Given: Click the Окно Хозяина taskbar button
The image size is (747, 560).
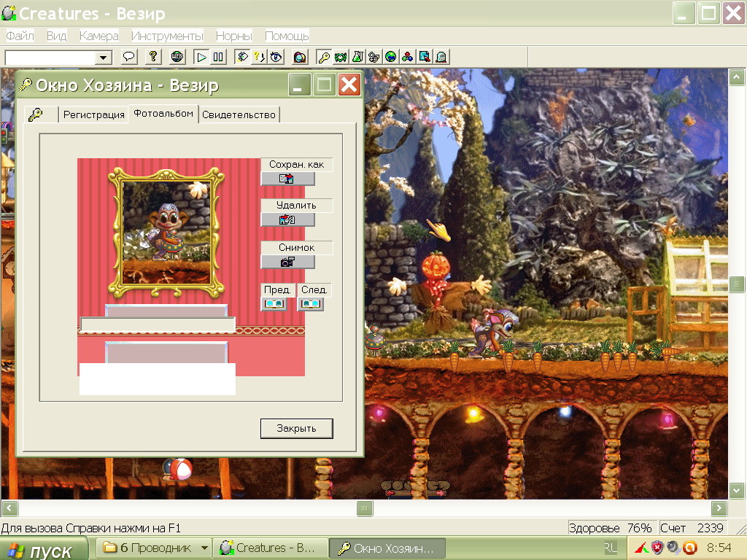Looking at the screenshot, I should 388,548.
